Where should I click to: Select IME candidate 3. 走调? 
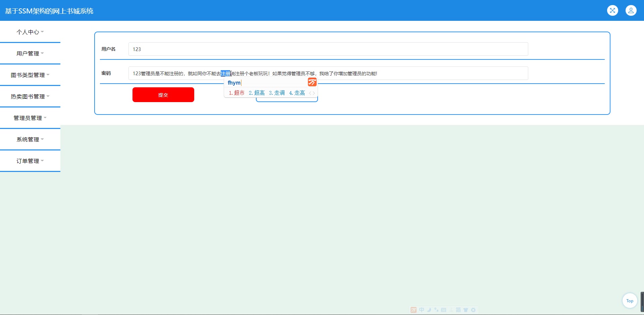click(x=277, y=93)
